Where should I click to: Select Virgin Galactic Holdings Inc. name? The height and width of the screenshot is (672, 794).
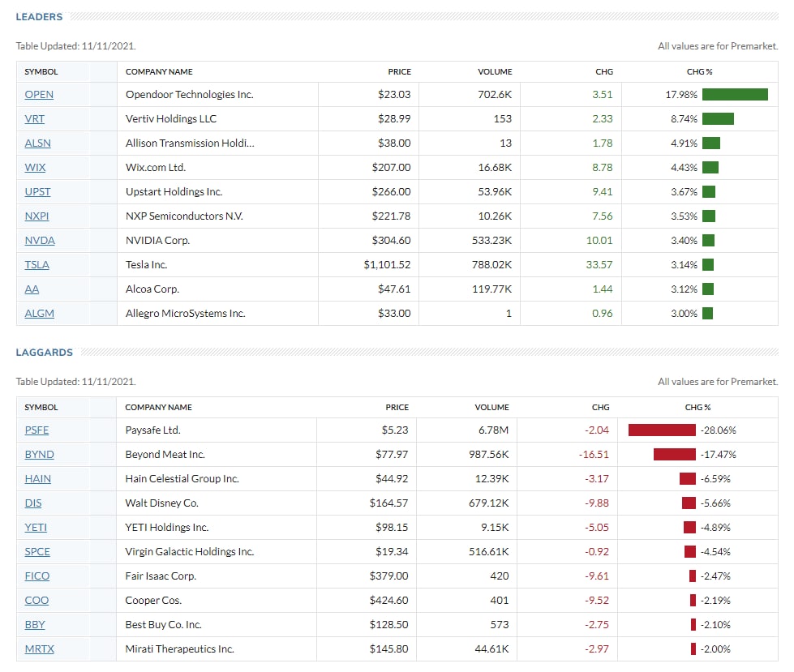190,551
